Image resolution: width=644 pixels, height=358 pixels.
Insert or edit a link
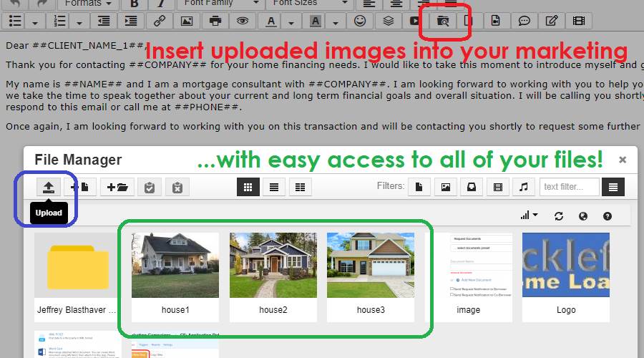coord(159,21)
